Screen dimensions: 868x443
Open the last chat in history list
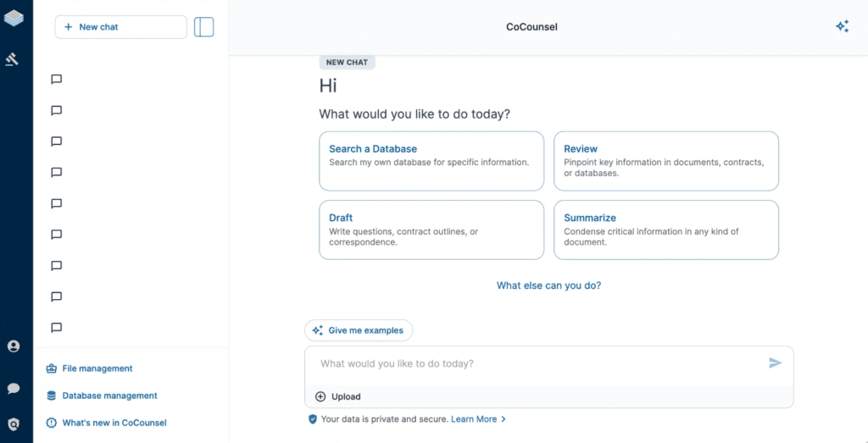(x=57, y=328)
